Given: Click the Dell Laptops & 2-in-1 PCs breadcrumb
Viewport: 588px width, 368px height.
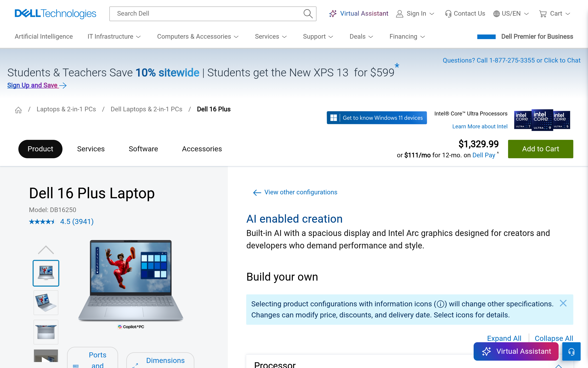Looking at the screenshot, I should pyautogui.click(x=147, y=109).
